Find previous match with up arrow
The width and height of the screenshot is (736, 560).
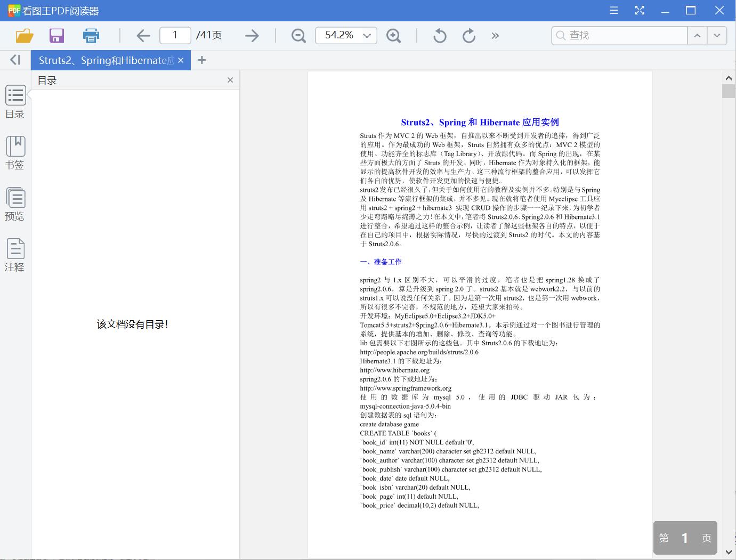click(697, 35)
